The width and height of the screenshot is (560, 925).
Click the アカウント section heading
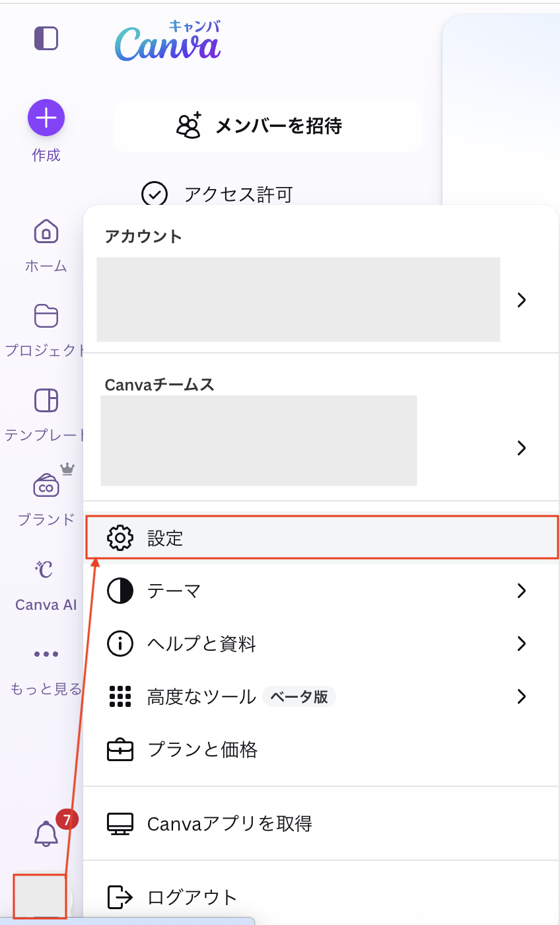(143, 237)
